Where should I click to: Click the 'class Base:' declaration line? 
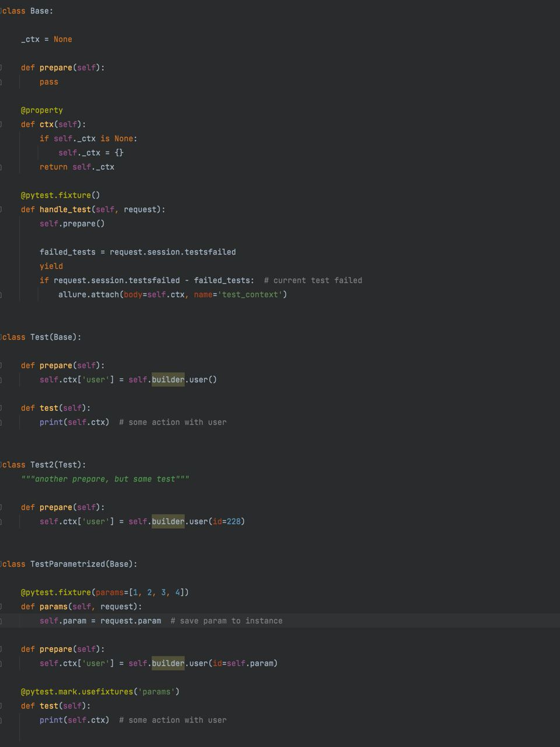click(27, 11)
